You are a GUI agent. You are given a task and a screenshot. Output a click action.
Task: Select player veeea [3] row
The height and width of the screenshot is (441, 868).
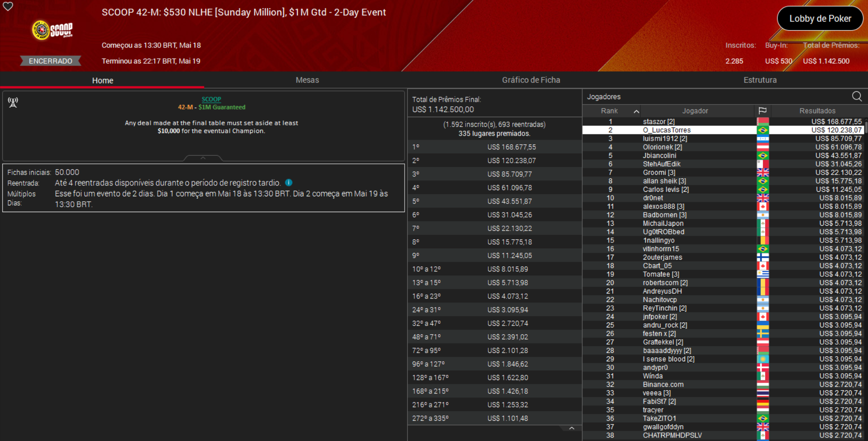(723, 393)
